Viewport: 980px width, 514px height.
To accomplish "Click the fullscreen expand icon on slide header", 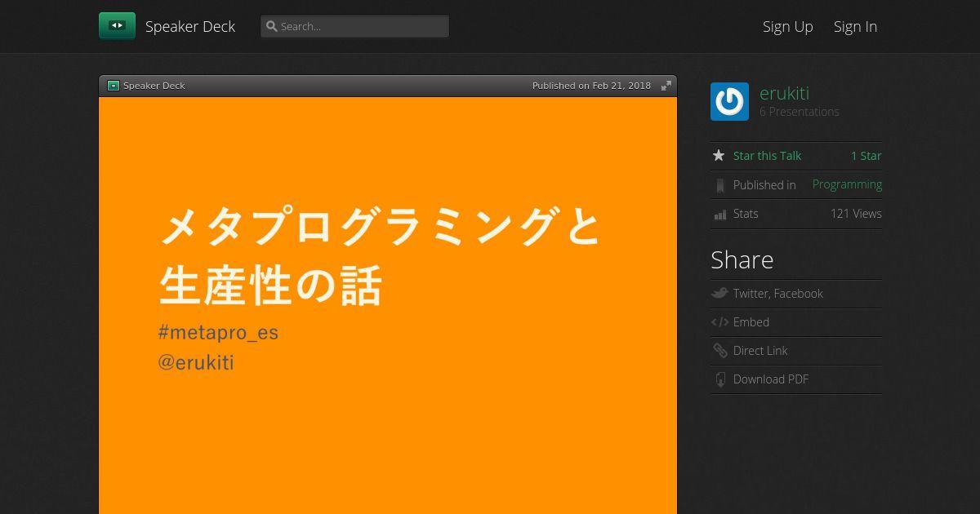I will [666, 86].
